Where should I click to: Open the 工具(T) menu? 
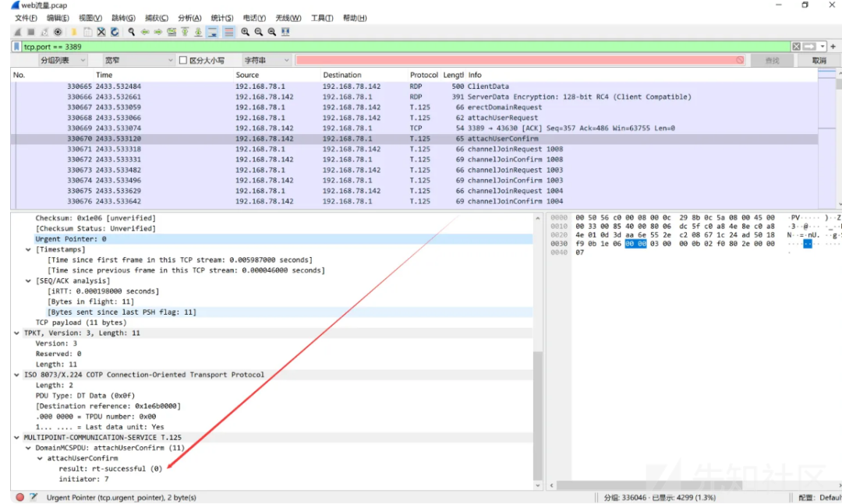click(x=322, y=18)
